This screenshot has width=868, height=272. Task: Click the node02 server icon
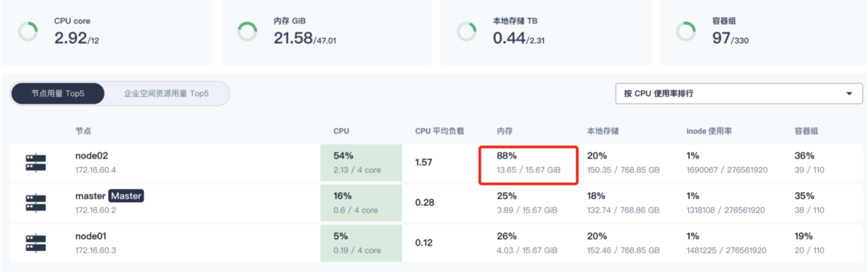36,163
